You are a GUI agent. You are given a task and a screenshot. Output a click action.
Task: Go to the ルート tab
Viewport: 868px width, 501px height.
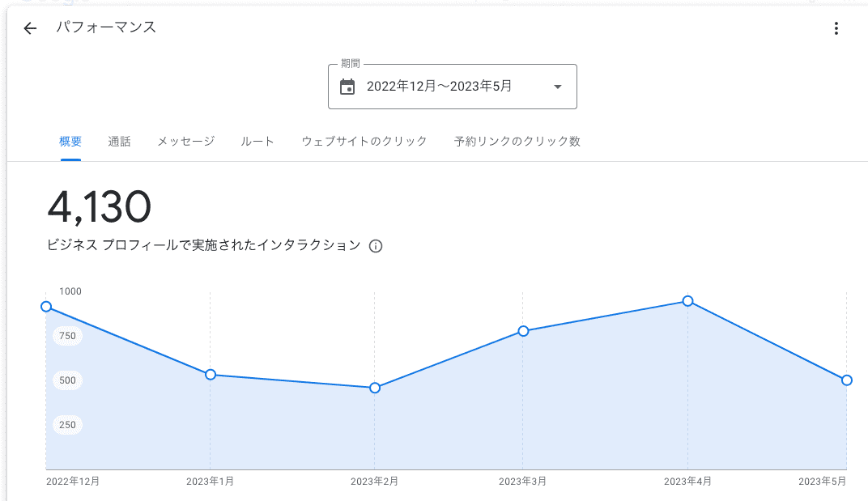click(x=257, y=142)
